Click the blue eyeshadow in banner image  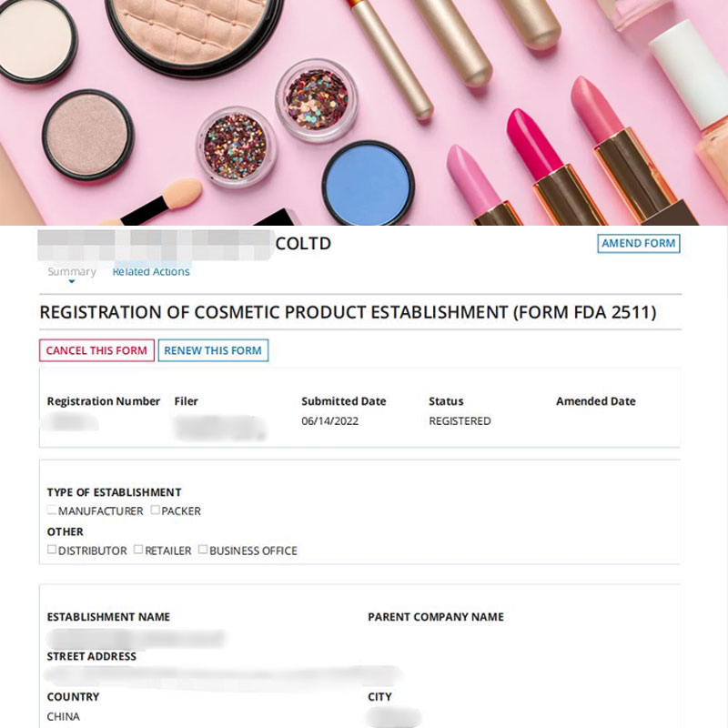368,184
